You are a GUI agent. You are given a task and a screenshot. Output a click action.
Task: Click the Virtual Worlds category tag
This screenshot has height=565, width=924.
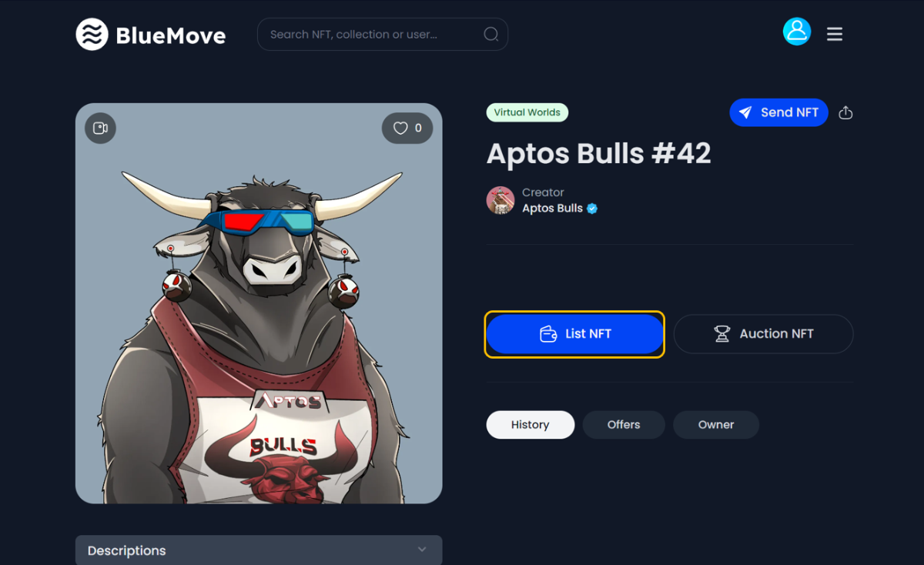(527, 112)
